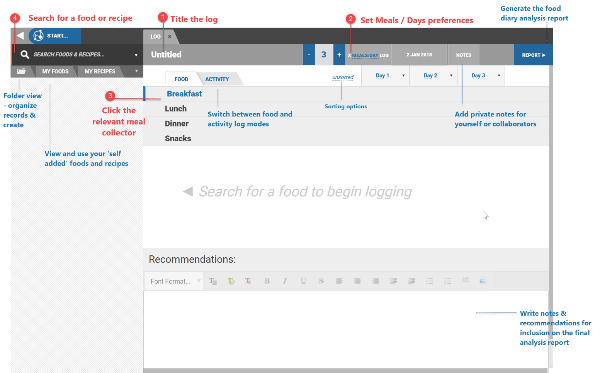Apply italic formatting in Recommendations editor
The height and width of the screenshot is (373, 600).
point(285,281)
